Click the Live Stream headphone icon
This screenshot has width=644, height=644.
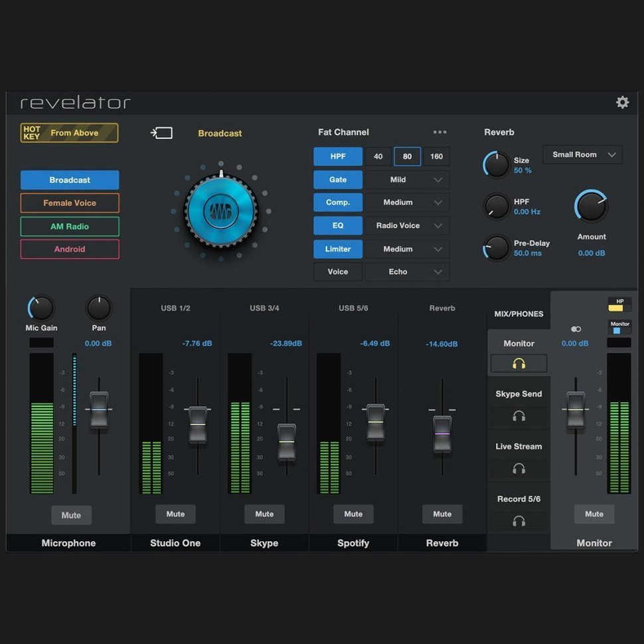(519, 469)
